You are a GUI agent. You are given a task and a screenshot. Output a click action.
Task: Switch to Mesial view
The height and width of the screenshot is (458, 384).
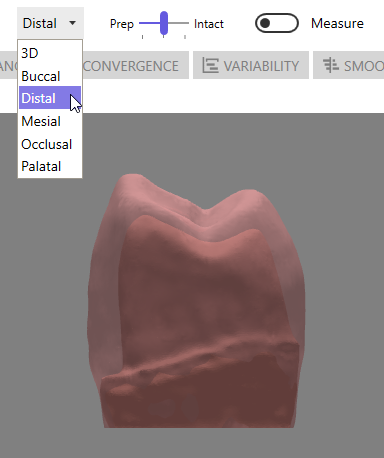tap(50, 121)
